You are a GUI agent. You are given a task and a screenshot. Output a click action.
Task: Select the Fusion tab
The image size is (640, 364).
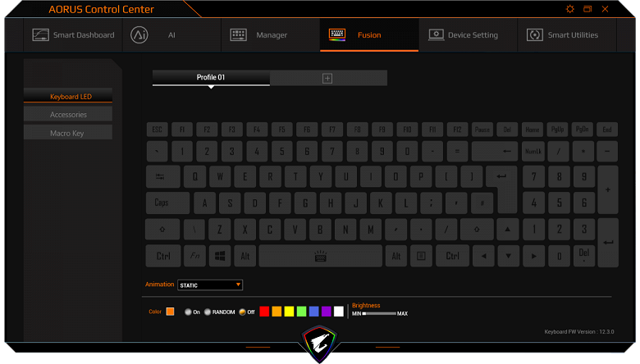(369, 35)
